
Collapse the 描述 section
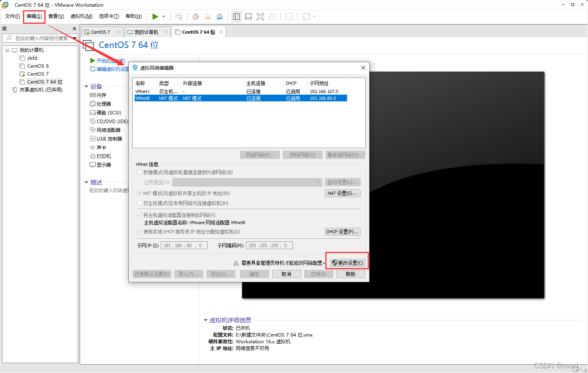click(86, 183)
